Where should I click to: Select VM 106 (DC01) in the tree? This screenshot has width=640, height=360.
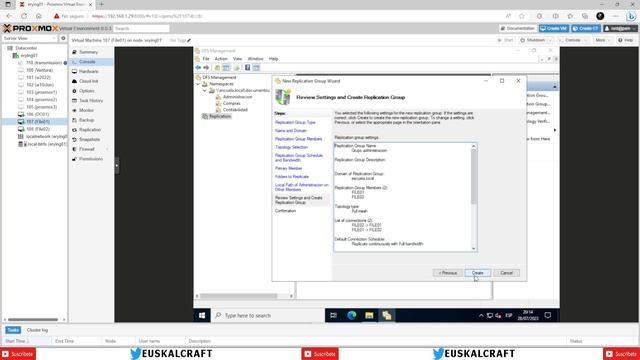tap(38, 114)
